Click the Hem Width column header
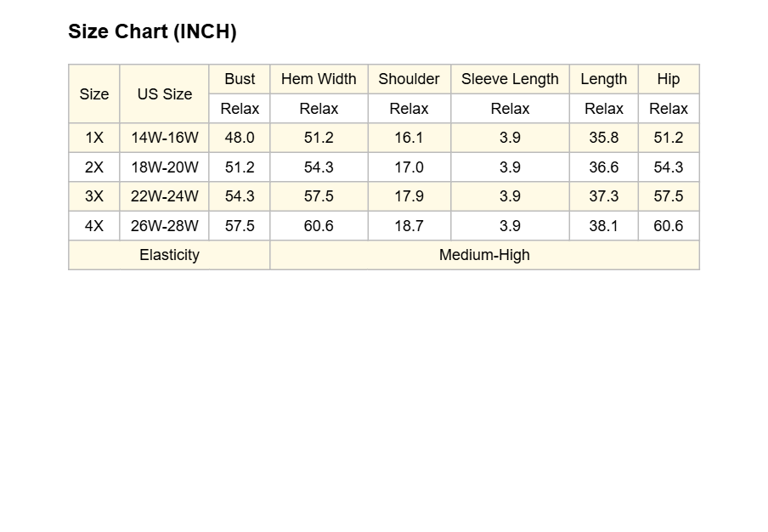 [319, 79]
